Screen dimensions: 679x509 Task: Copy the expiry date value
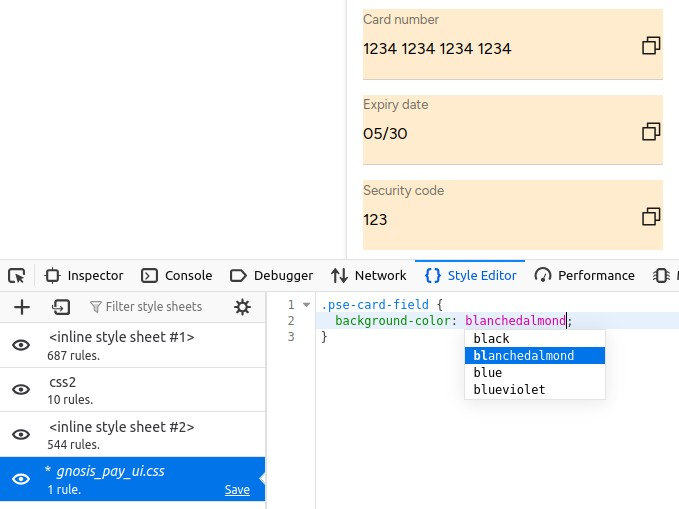point(651,131)
